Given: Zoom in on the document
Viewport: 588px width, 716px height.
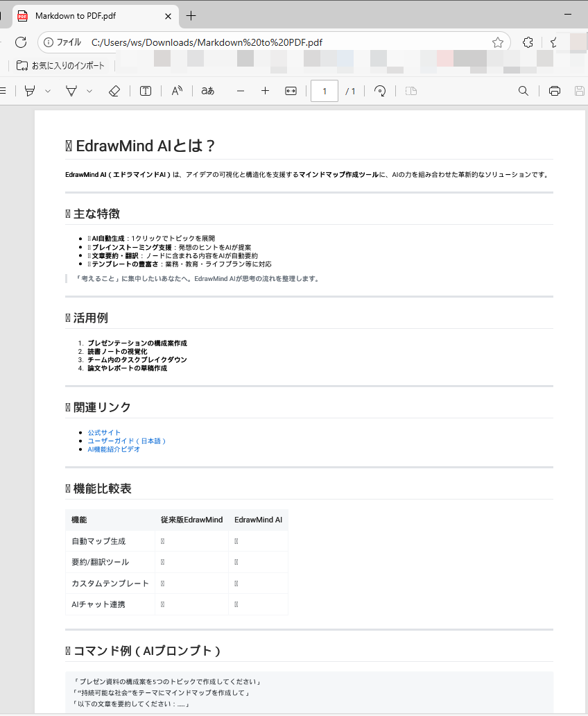Looking at the screenshot, I should pos(265,91).
